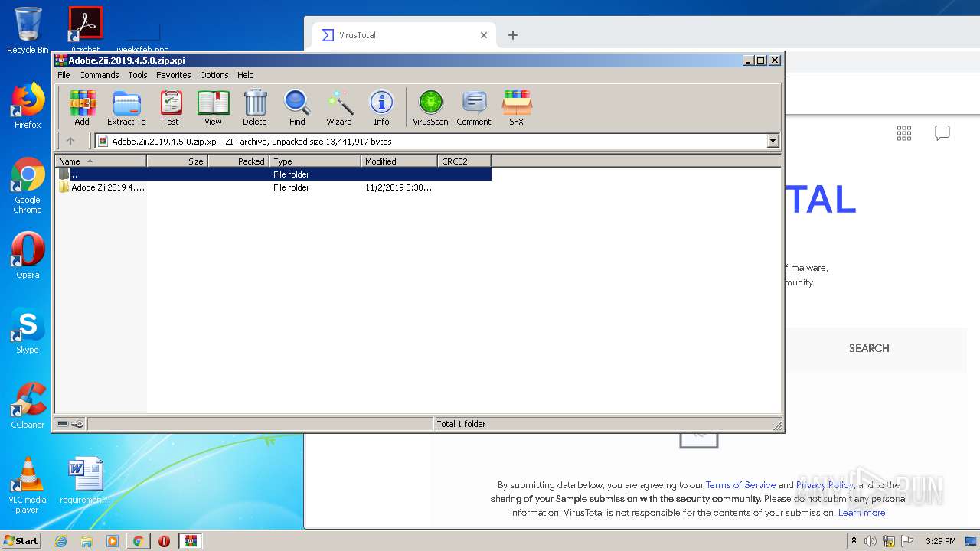
Task: Sort by the Name column header
Action: (100, 161)
